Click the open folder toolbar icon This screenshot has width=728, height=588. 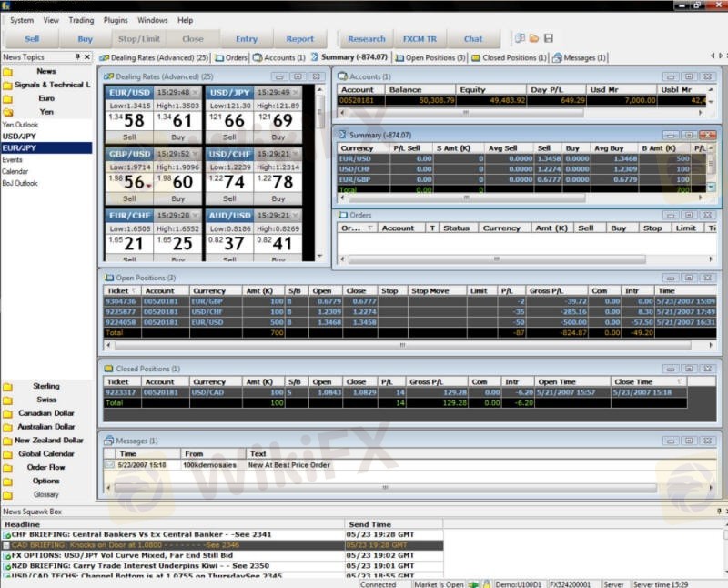(534, 38)
